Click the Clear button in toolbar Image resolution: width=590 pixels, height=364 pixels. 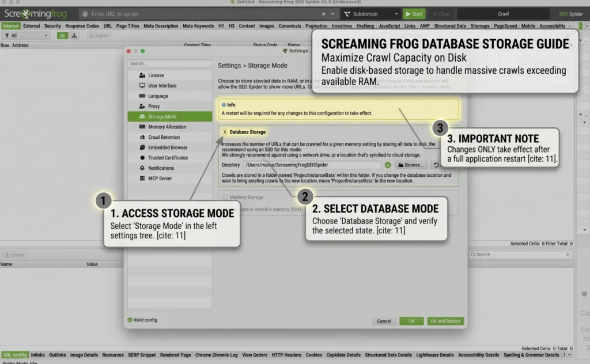pos(441,14)
